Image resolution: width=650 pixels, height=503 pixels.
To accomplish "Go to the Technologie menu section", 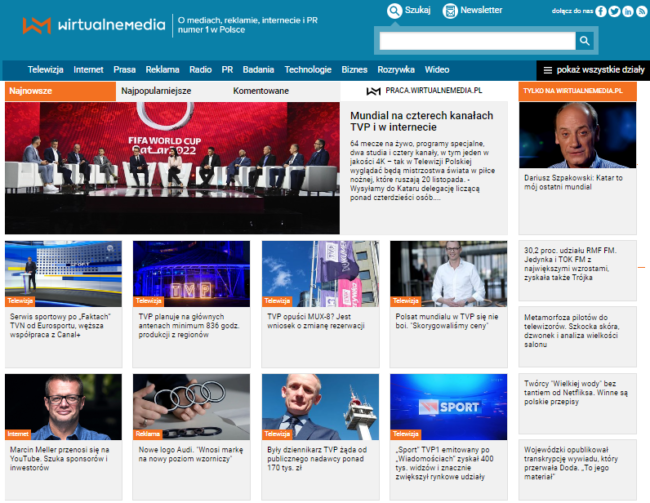I will tap(307, 70).
